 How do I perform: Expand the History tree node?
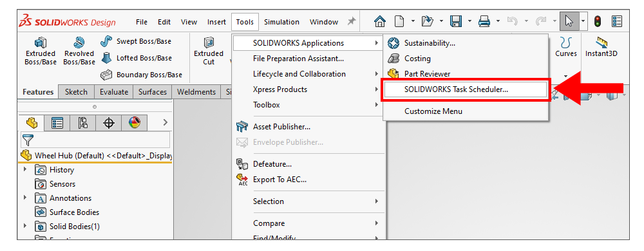[x=26, y=169]
